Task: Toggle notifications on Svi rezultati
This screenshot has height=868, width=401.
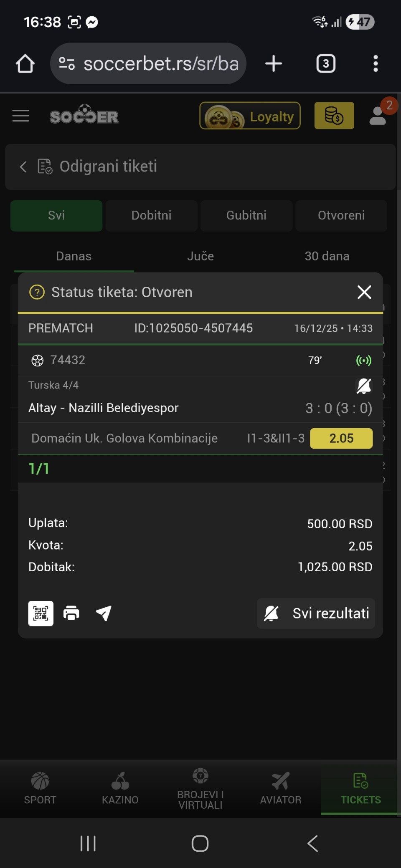Action: point(272,613)
